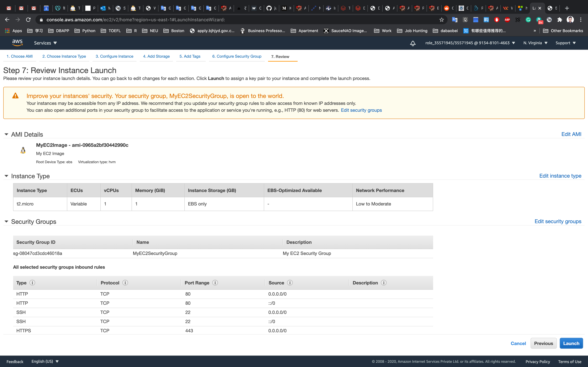Open the Services dropdown menu

pos(45,43)
